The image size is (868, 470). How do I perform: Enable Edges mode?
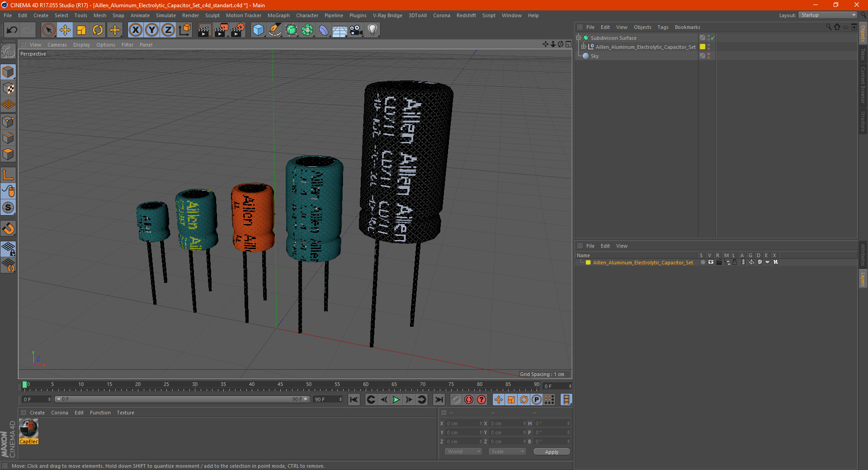click(9, 138)
